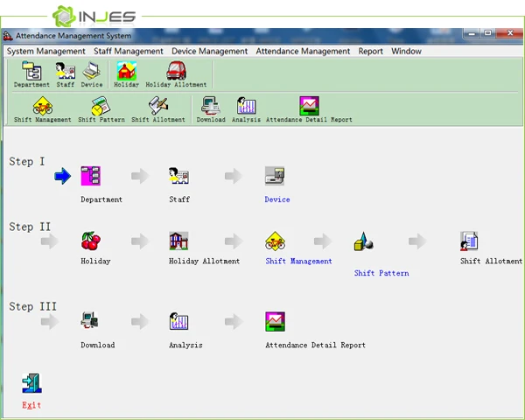Open the Holiday cherries icon in Step II
The image size is (525, 420).
[x=91, y=241]
